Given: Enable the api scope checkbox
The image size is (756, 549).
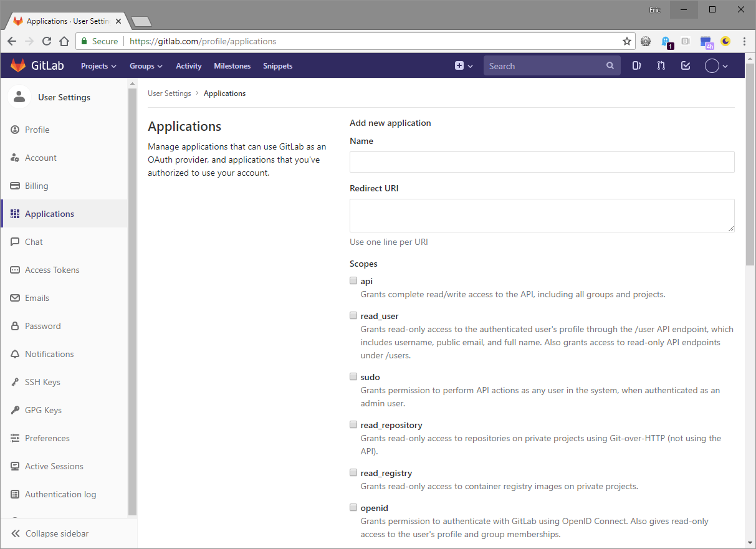Looking at the screenshot, I should pos(353,280).
